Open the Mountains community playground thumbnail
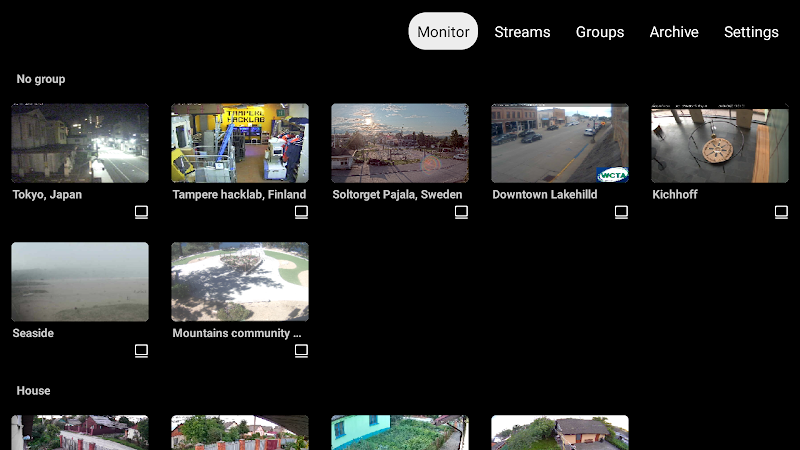Screen dimensions: 800x450 (240, 282)
